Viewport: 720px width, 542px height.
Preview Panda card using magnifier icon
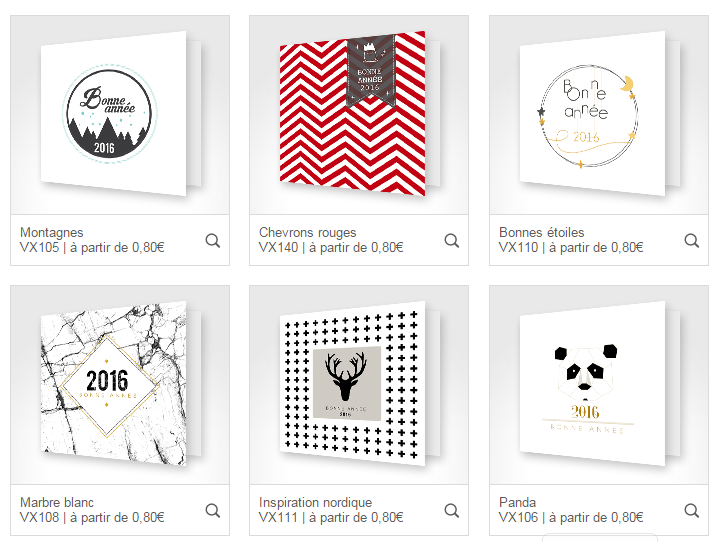pyautogui.click(x=692, y=510)
